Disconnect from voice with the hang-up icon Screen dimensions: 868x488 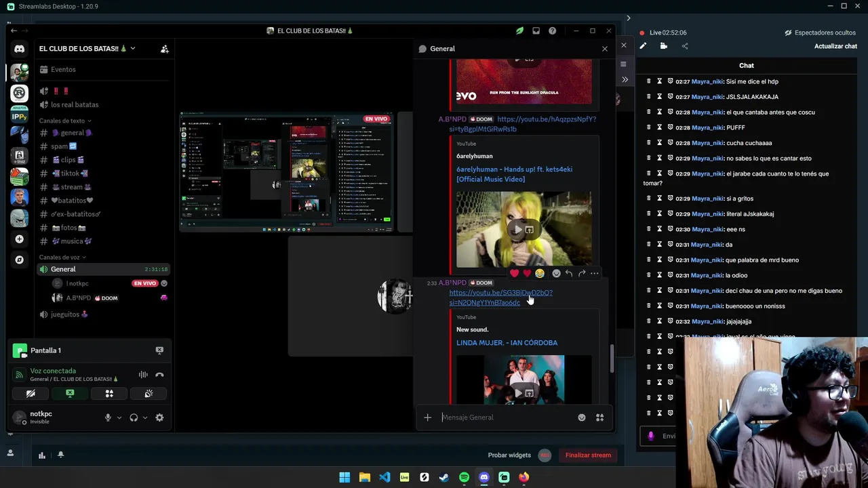tap(159, 375)
